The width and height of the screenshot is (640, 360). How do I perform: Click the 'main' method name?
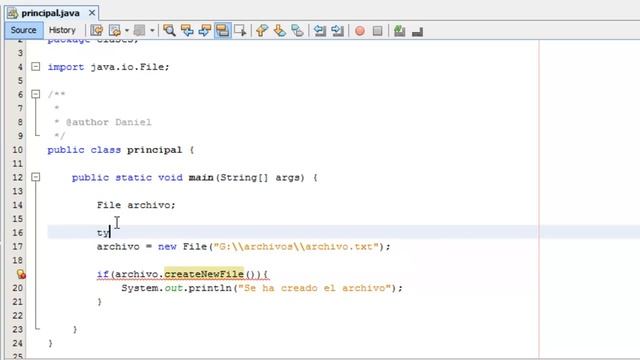(x=201, y=178)
